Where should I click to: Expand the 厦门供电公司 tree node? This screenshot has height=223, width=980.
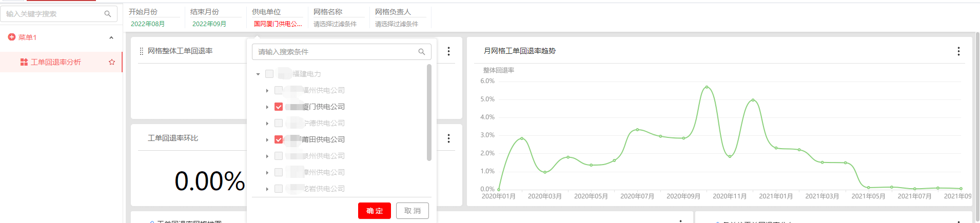click(267, 107)
